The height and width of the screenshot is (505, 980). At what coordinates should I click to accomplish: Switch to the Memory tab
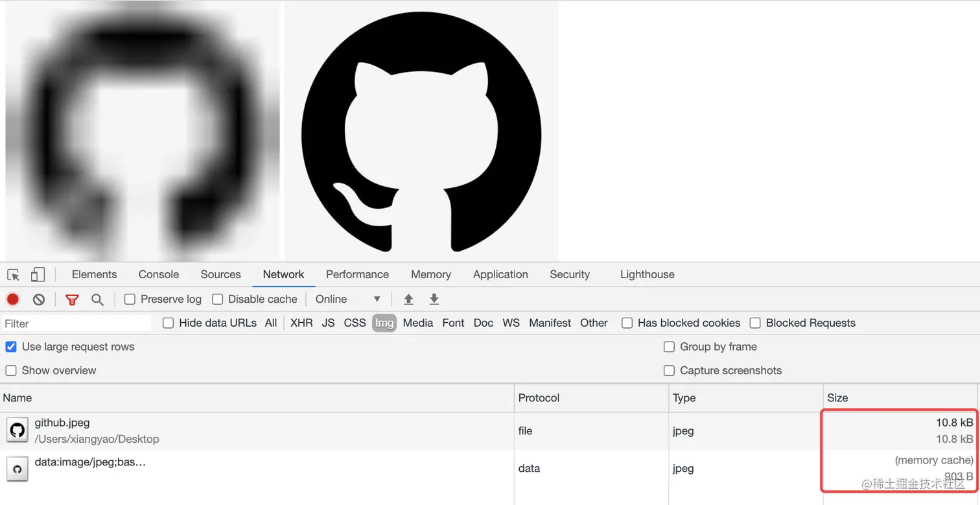click(431, 274)
